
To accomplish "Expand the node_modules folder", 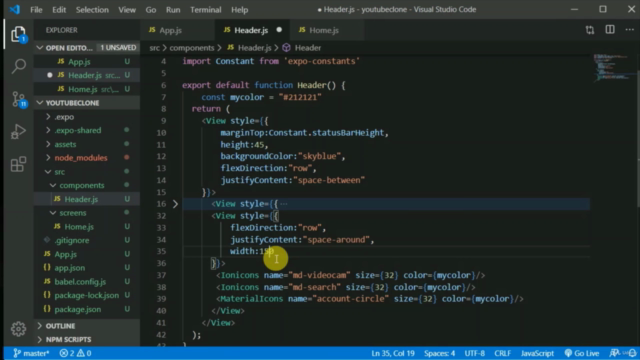I will (x=48, y=158).
